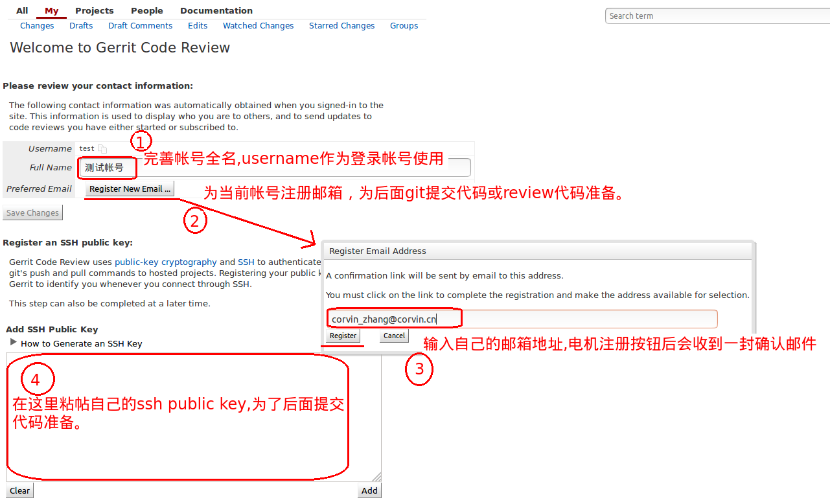Click Register button in email dialog
The height and width of the screenshot is (504, 830).
coord(343,336)
